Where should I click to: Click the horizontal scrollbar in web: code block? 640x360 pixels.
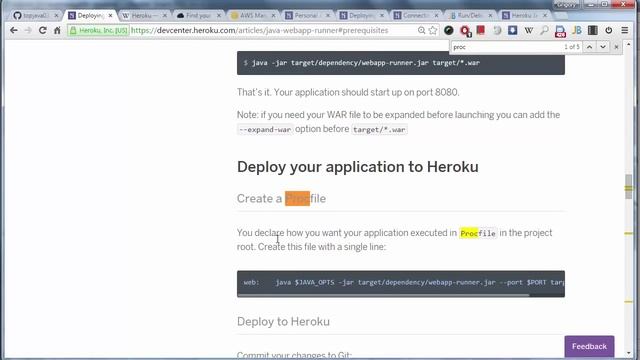click(383, 295)
